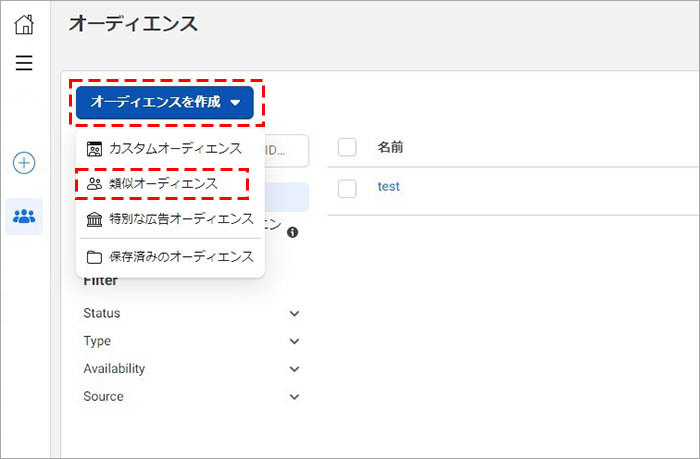Viewport: 700px width, 459px height.
Task: Check the box for the test audience
Action: click(x=347, y=187)
